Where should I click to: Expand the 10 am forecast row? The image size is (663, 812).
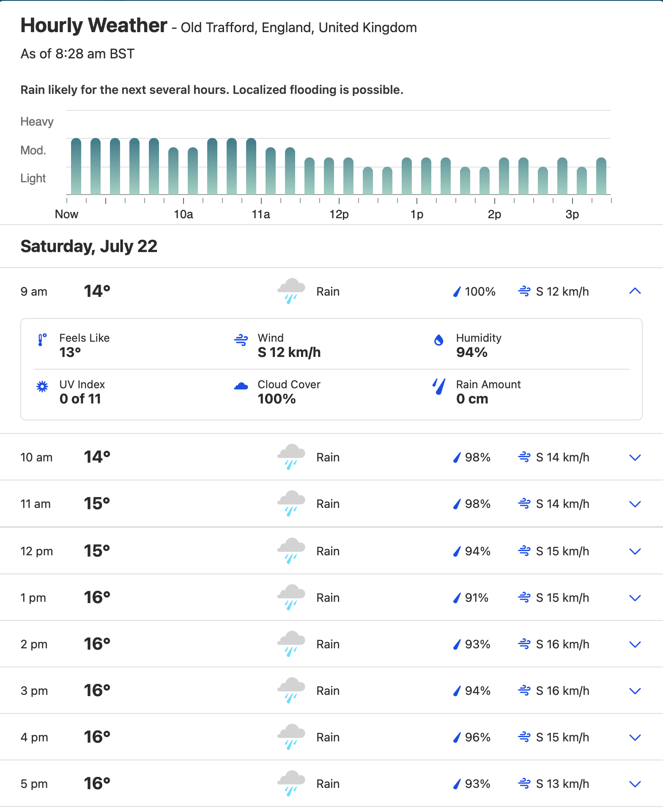[635, 457]
